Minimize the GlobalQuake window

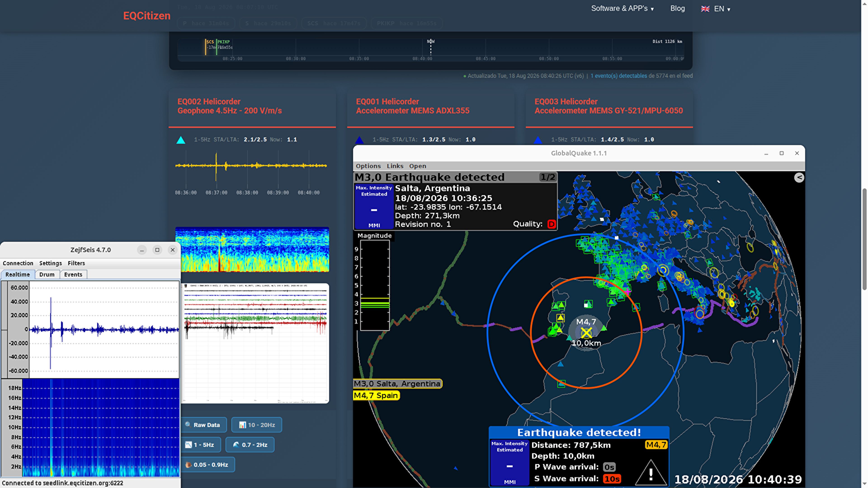[x=766, y=153]
